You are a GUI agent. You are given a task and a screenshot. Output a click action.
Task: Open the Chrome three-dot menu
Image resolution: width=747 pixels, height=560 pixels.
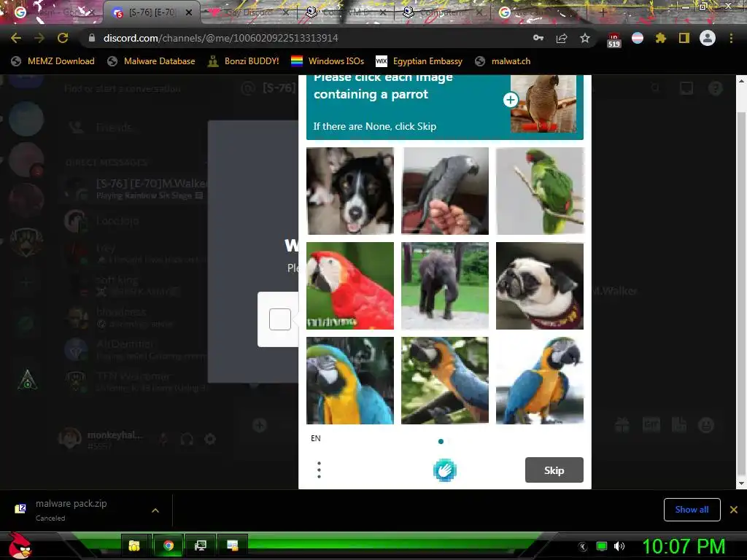pos(731,38)
